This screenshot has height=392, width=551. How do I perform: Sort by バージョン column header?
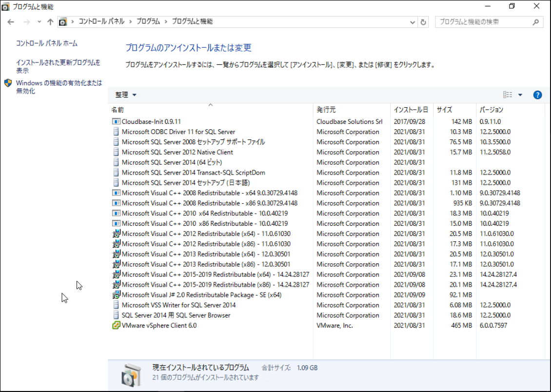pos(510,110)
